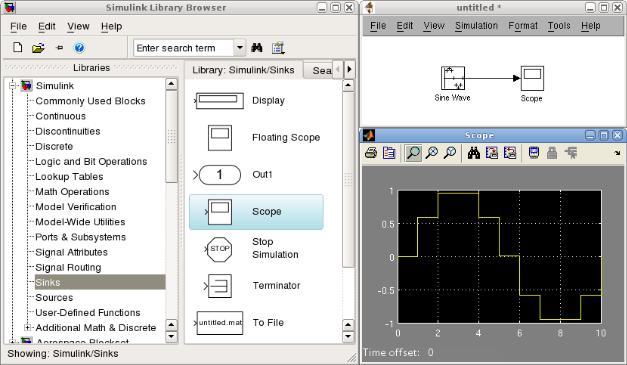
Task: Select Zoom Y-axis tool in Scope
Action: [x=450, y=153]
